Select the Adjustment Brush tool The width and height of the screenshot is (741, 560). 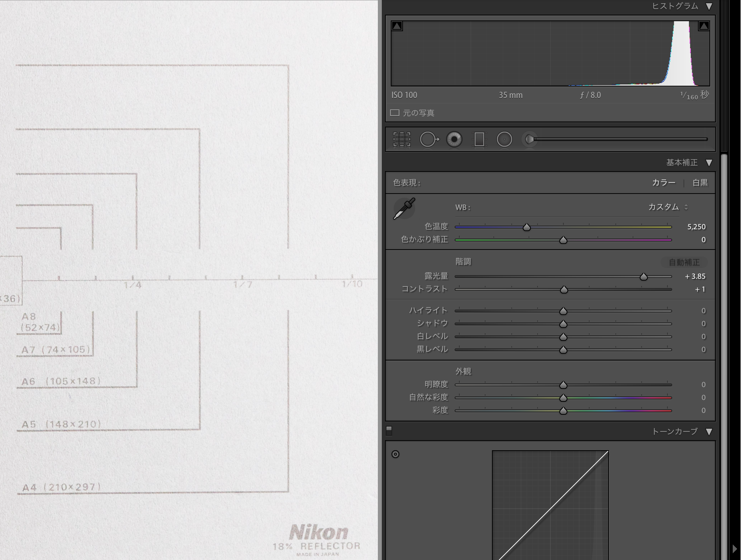tap(530, 139)
